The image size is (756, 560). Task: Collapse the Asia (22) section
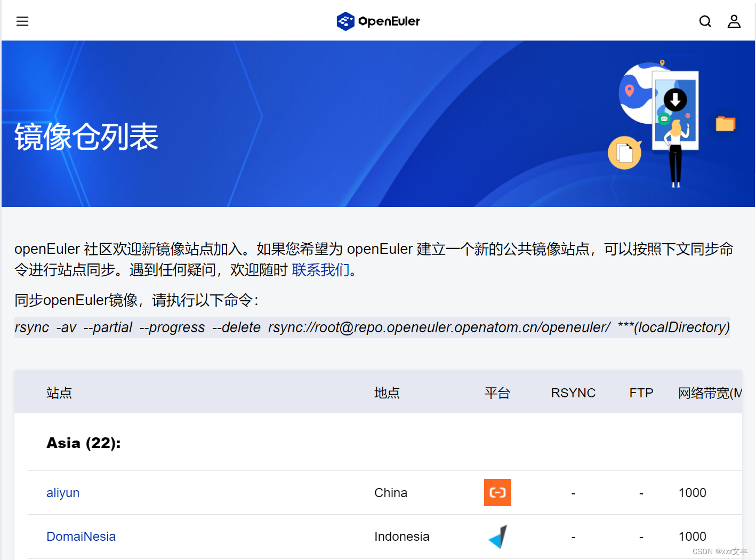coord(84,443)
